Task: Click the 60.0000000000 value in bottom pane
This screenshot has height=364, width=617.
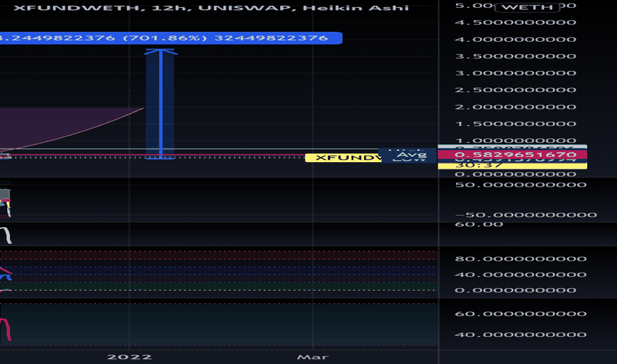Action: (520, 314)
